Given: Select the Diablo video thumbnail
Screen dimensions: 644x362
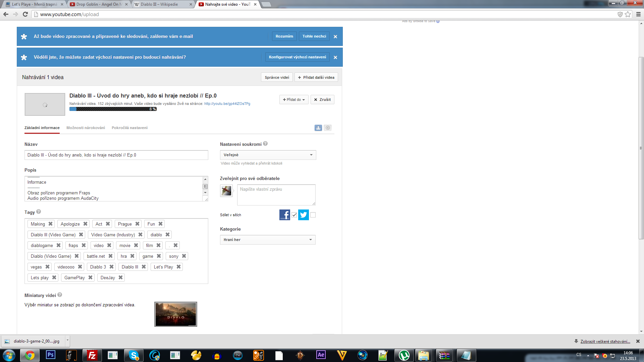Looking at the screenshot, I should click(175, 314).
